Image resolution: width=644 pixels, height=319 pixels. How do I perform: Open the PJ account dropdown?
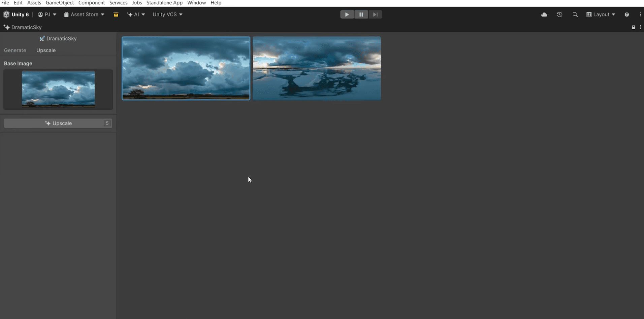click(x=47, y=14)
